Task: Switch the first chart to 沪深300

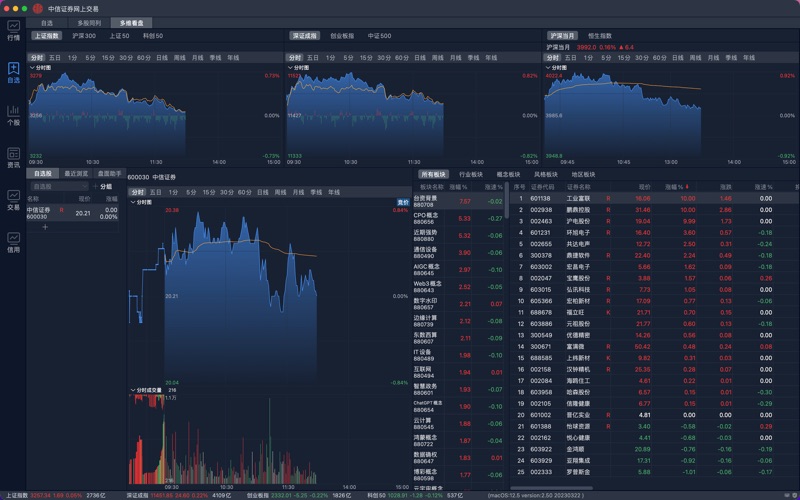Action: [x=84, y=36]
